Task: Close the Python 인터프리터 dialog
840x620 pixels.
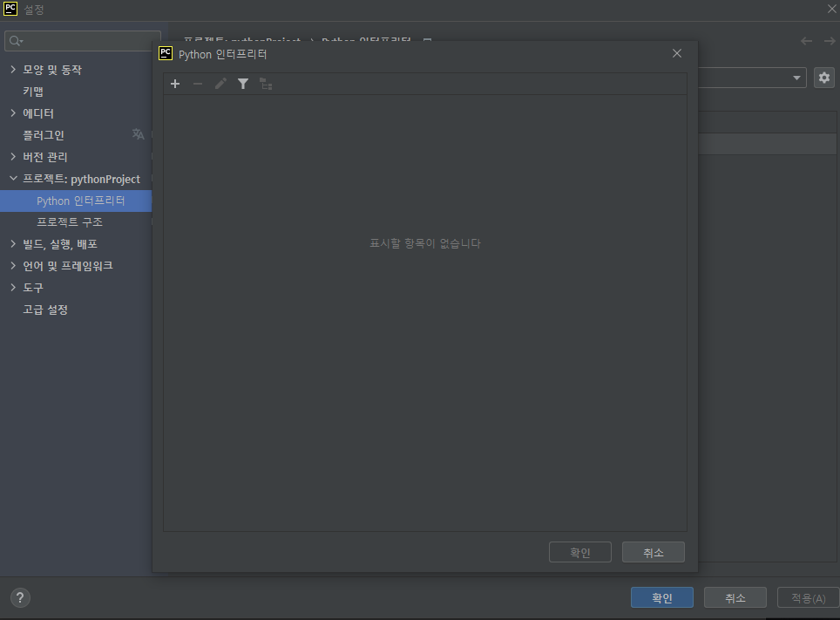Action: pyautogui.click(x=677, y=54)
